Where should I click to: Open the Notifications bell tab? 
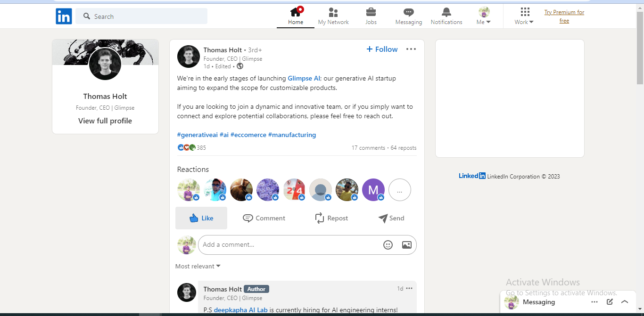[446, 16]
